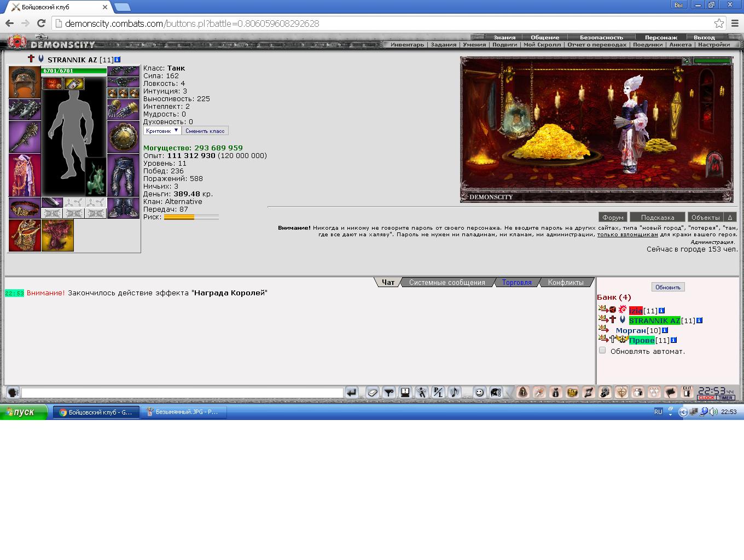Click the EXIT door icon
Image resolution: width=744 pixels, height=560 pixels.
point(687,392)
